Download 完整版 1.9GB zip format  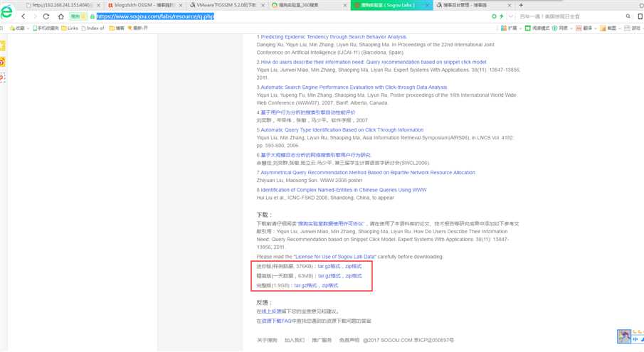click(329, 286)
